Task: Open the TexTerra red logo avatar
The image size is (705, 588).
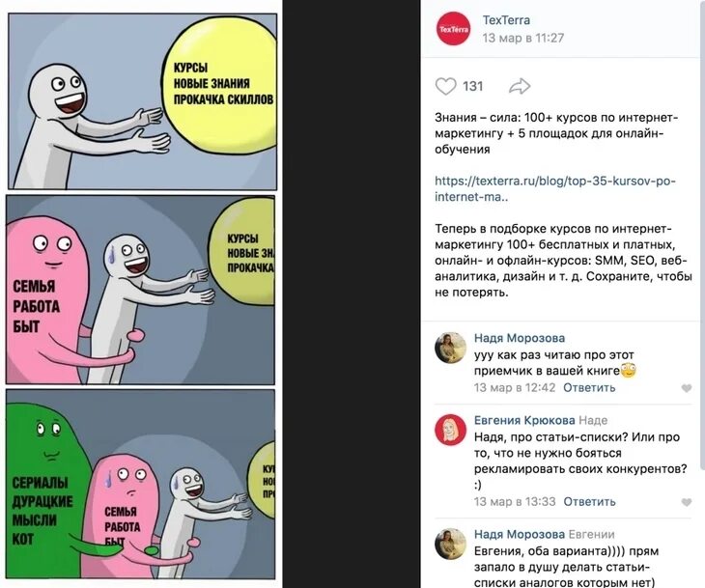Action: pos(453,29)
